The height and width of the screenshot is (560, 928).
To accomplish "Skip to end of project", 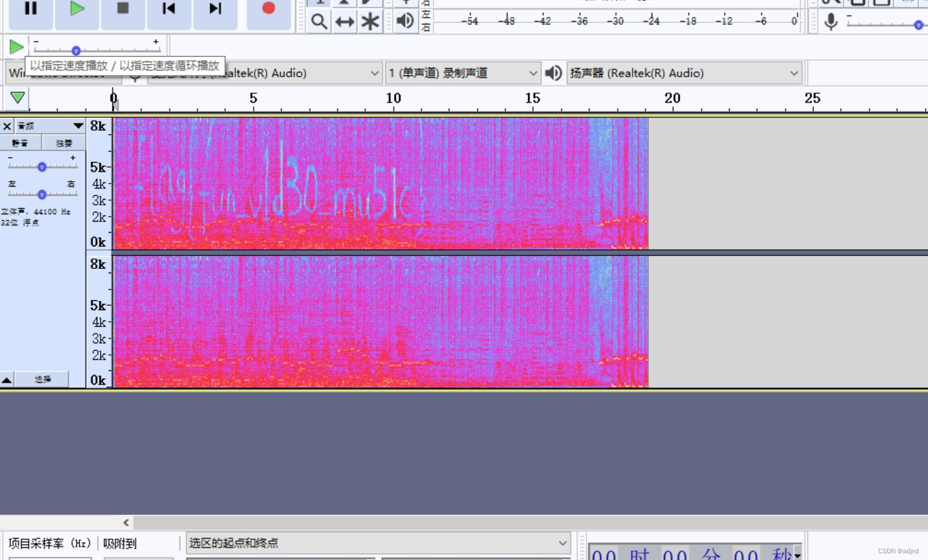I will 215,10.
